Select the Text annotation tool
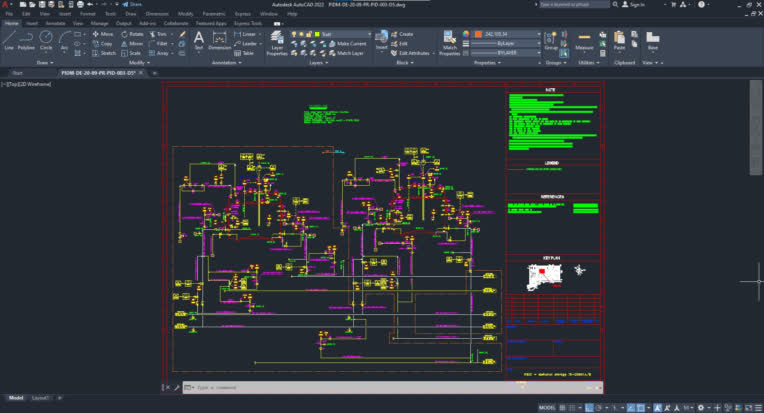Viewport: 764px width, 413px height. coord(199,40)
